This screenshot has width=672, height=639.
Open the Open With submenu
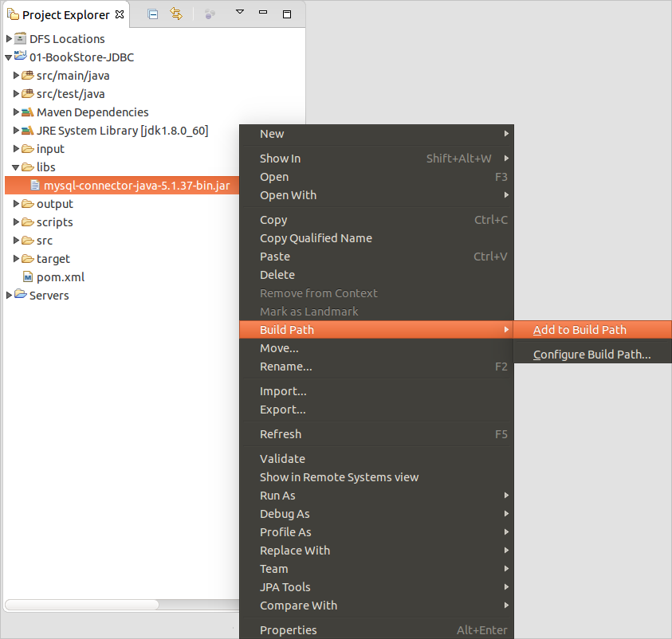pos(377,195)
